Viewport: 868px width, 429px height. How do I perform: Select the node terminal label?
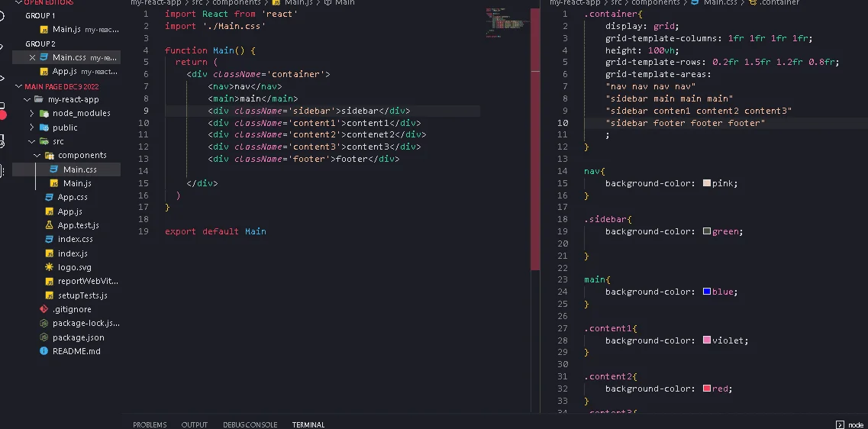coord(855,424)
